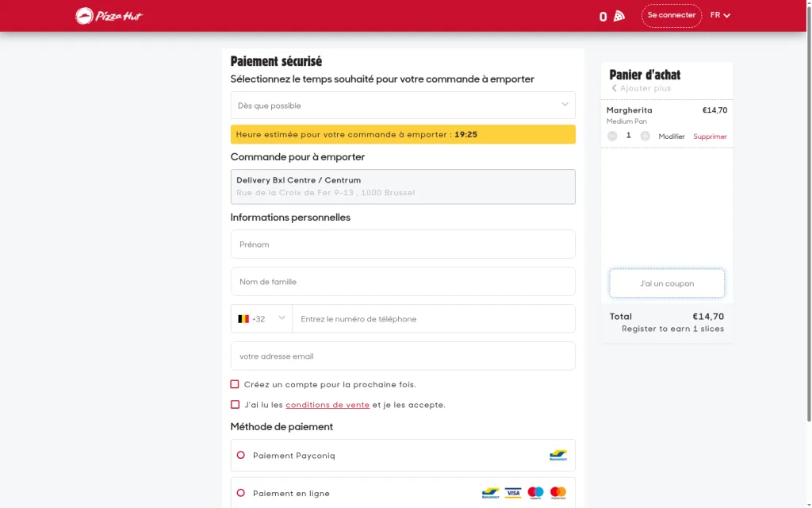Screen dimensions: 812x508
Task: Focus the Nom de famille field
Action: click(x=403, y=282)
